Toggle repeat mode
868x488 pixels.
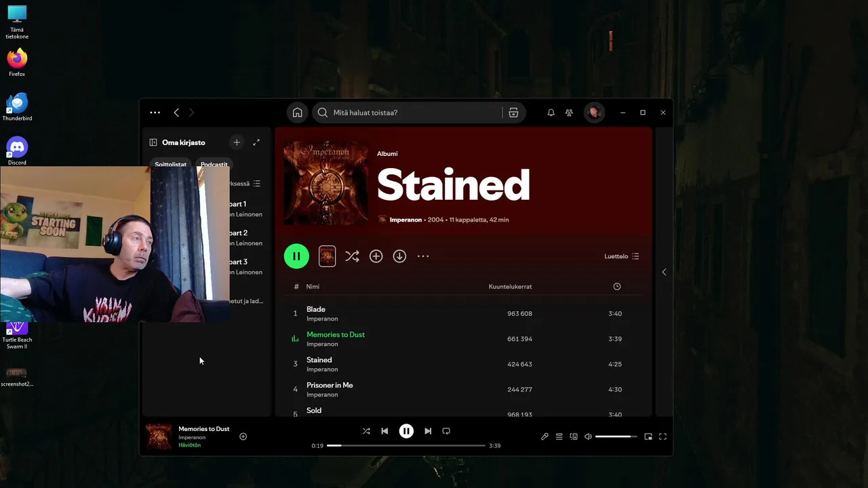click(x=446, y=431)
